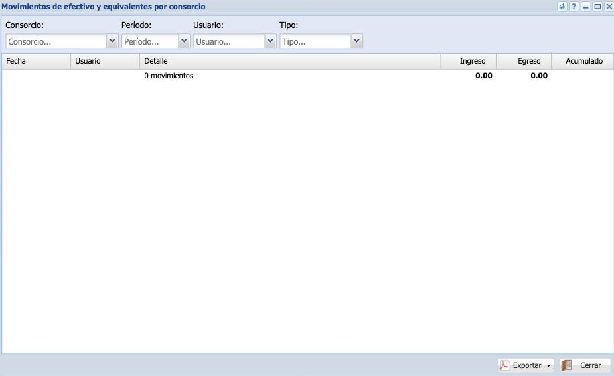
Task: Click the pin icon in title bar
Action: point(562,6)
